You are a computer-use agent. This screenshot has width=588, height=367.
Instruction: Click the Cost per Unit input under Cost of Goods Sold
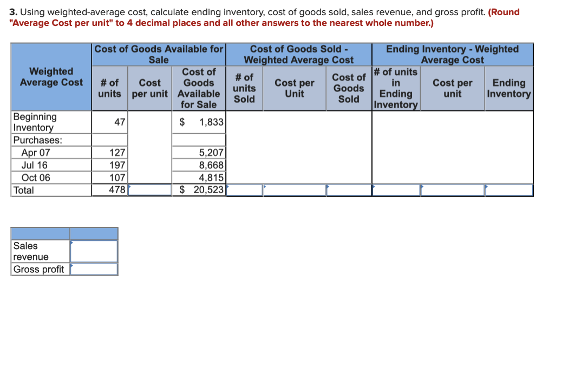pyautogui.click(x=294, y=190)
